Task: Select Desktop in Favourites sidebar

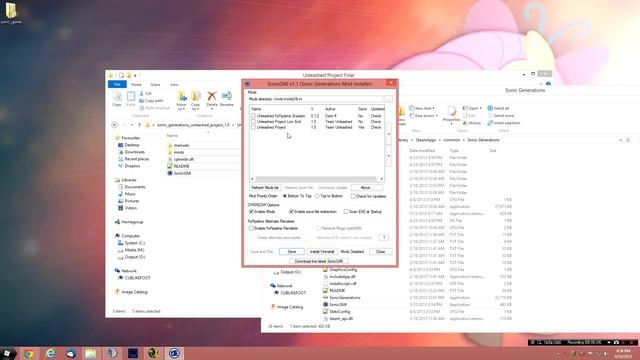Action: click(x=129, y=145)
